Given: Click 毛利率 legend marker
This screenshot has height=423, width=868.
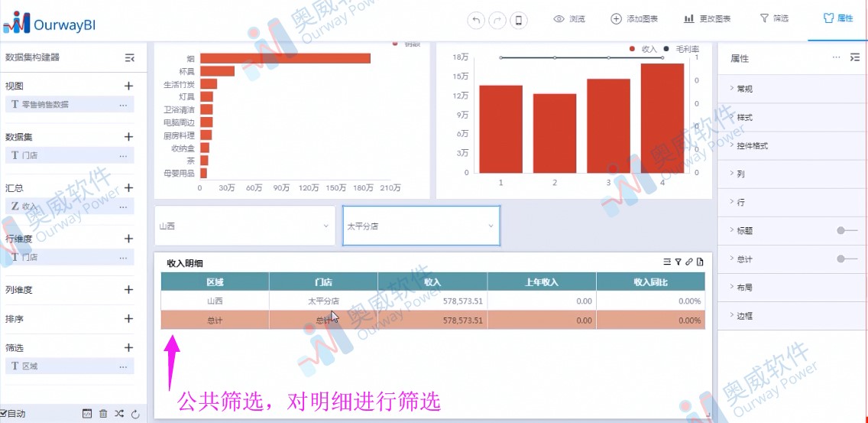Looking at the screenshot, I should 666,49.
